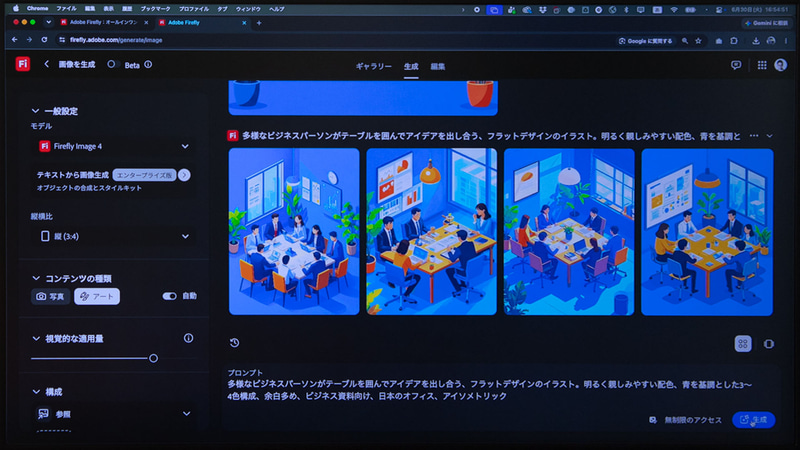Open the ブックマーク menu in menu bar
The height and width of the screenshot is (450, 800).
(155, 9)
